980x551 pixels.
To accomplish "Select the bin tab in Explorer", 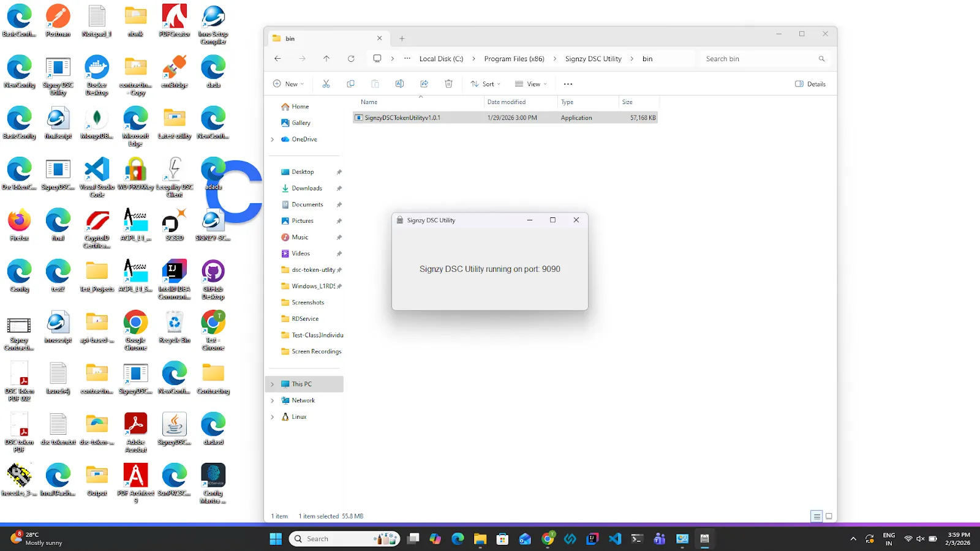I will 328,39.
